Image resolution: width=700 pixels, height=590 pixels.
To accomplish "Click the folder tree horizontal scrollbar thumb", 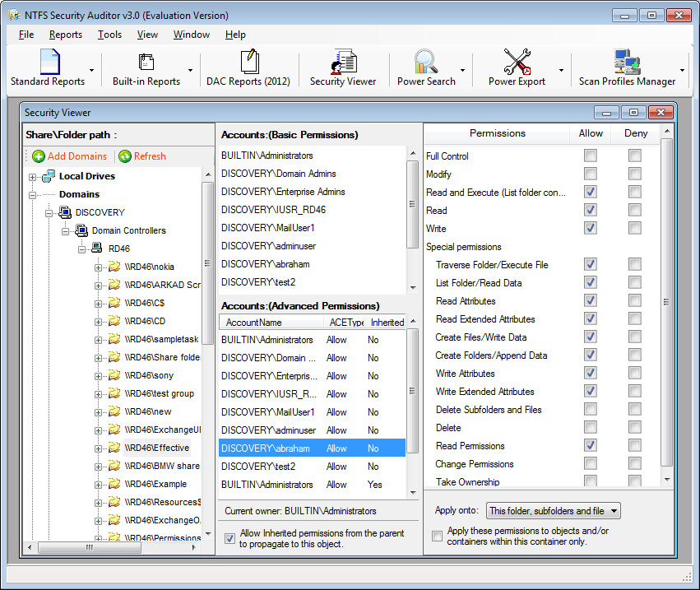I will pyautogui.click(x=90, y=547).
